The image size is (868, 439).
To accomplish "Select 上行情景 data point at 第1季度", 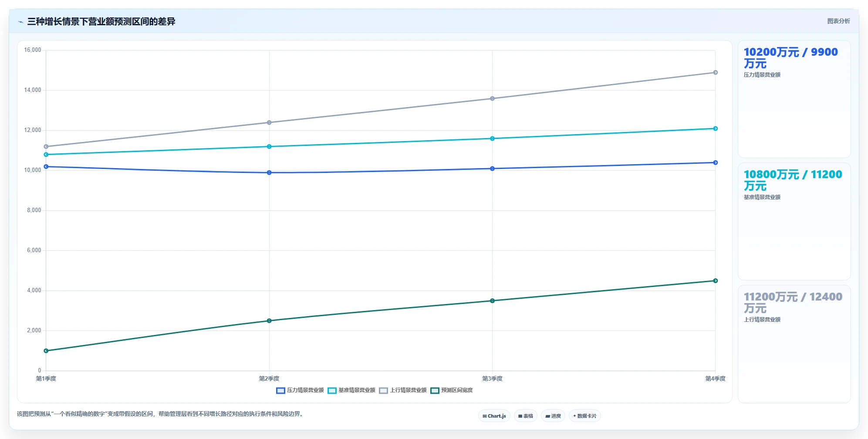I will click(46, 147).
